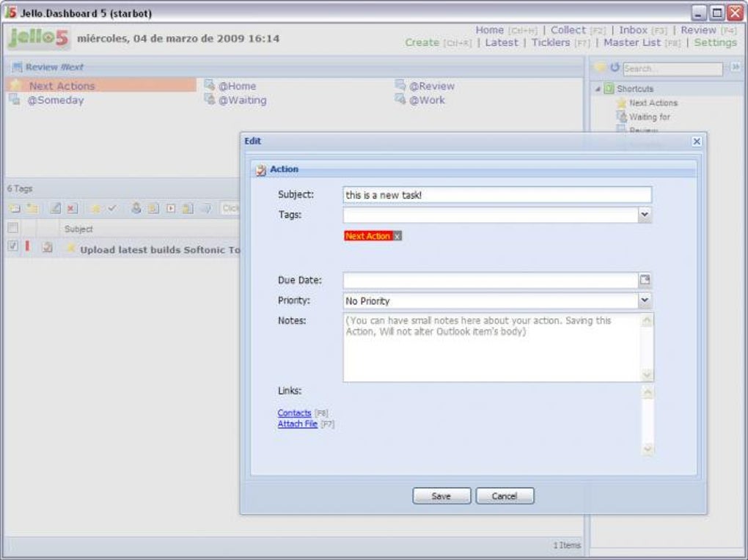This screenshot has width=748, height=560.
Task: Click the star icon beside Next Actions tag
Action: [15, 85]
